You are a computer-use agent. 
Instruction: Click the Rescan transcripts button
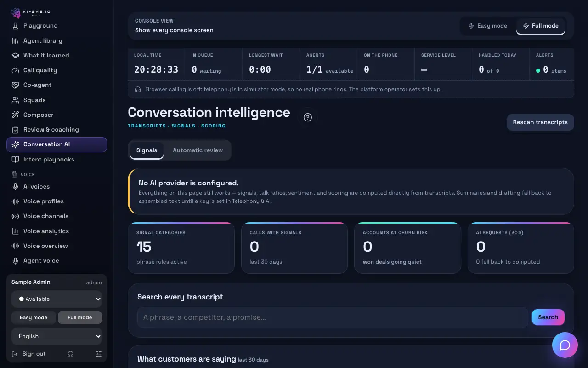540,122
